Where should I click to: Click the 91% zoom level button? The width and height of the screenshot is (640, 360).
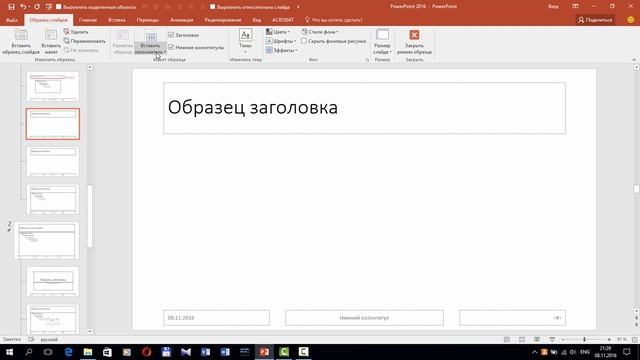[622, 340]
